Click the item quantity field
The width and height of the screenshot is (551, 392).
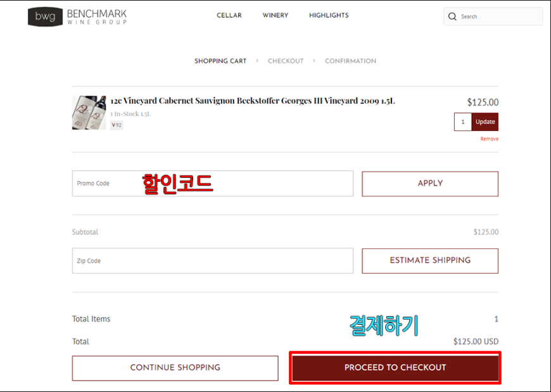[463, 122]
